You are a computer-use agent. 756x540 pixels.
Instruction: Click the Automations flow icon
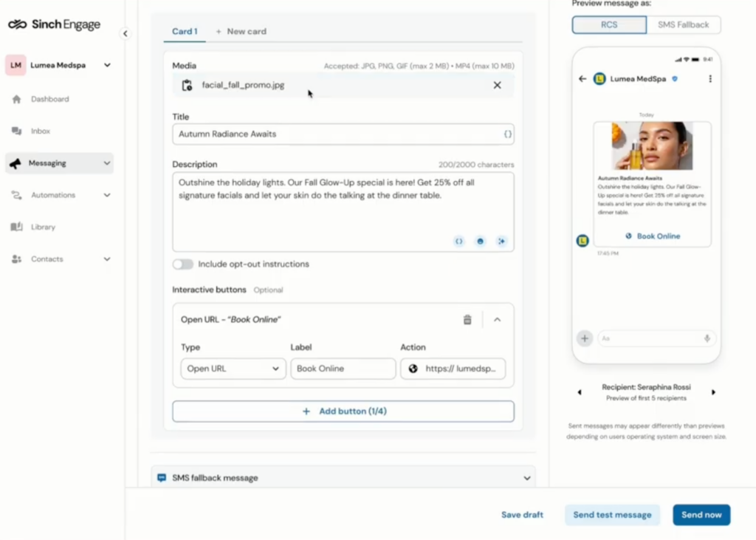[x=16, y=195]
